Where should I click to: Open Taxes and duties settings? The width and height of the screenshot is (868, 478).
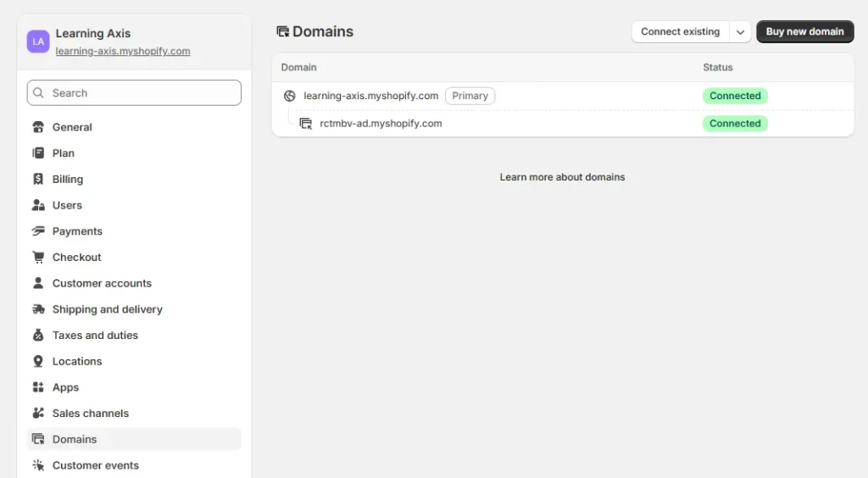134,336
